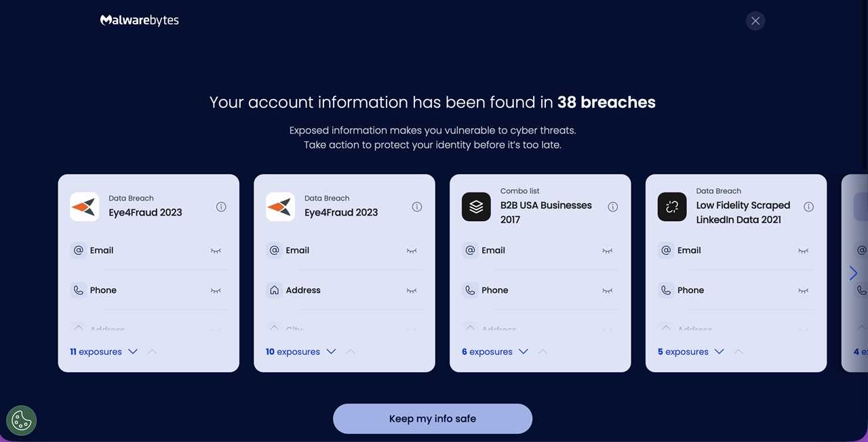Show the hidden Phone on the B2B card
This screenshot has height=442, width=868.
click(607, 290)
